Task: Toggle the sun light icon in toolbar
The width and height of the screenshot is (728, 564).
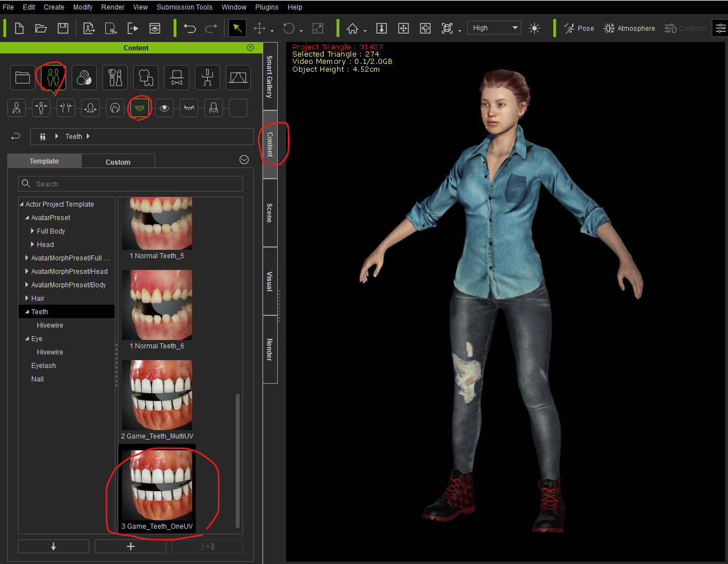Action: [x=534, y=28]
